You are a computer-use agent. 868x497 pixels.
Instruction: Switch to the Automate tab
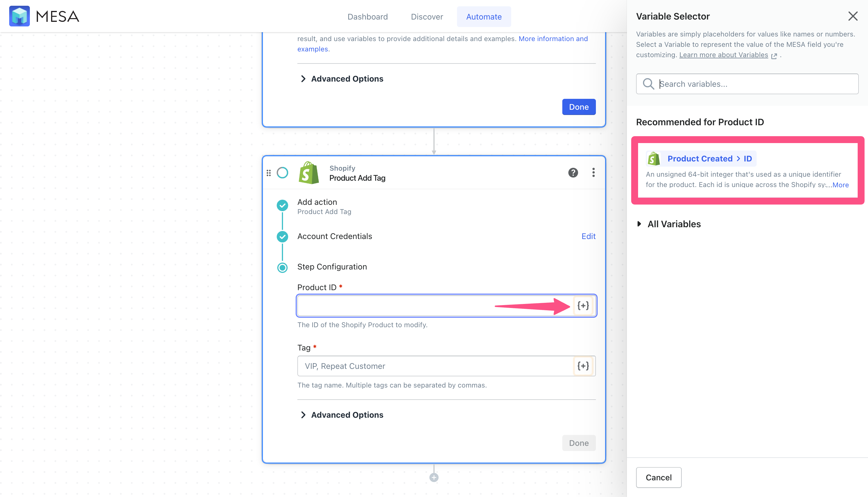pos(484,17)
